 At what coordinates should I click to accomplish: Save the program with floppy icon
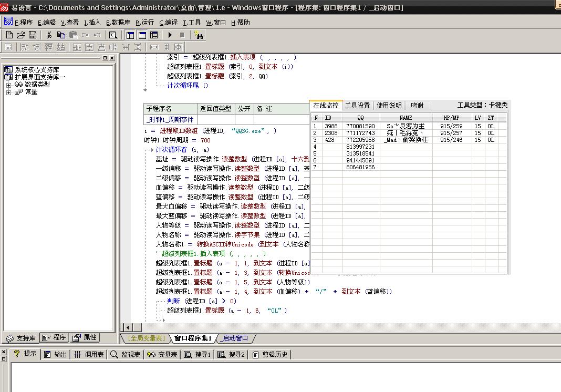click(x=33, y=35)
